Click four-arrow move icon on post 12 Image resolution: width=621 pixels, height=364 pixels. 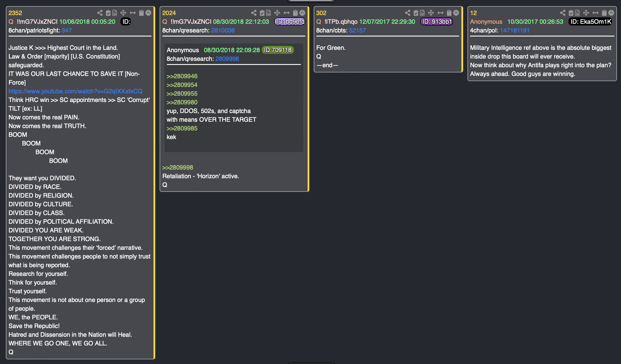coord(586,13)
